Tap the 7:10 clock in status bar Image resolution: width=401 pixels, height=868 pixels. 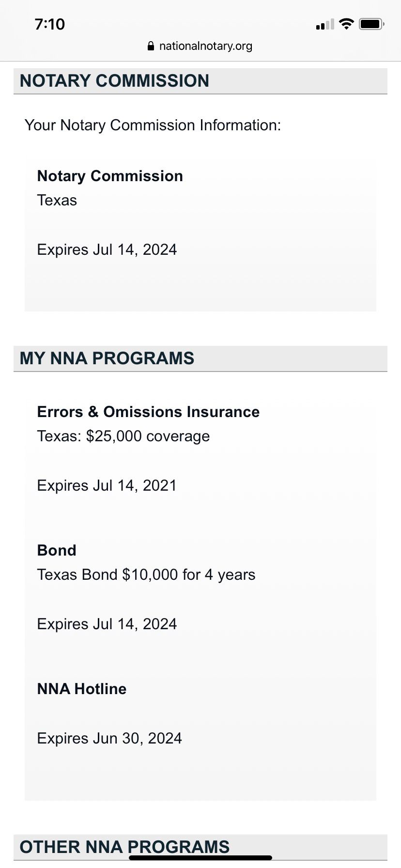[50, 24]
